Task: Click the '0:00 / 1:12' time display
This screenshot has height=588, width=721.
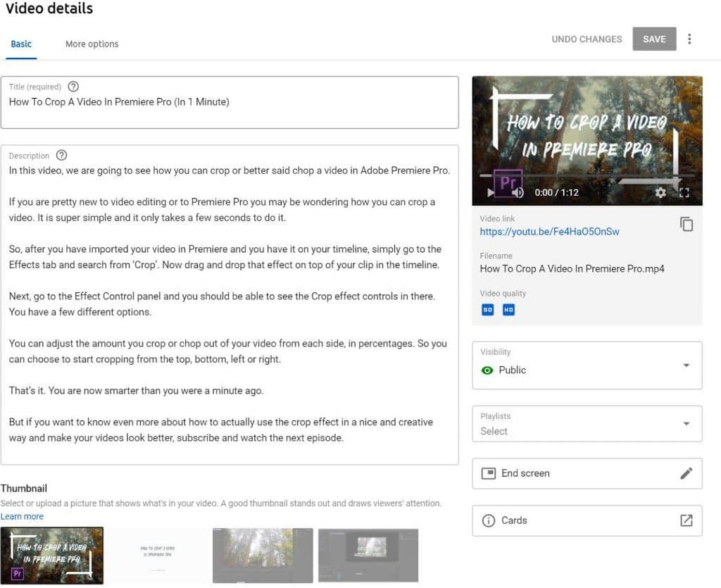Action: coord(556,193)
